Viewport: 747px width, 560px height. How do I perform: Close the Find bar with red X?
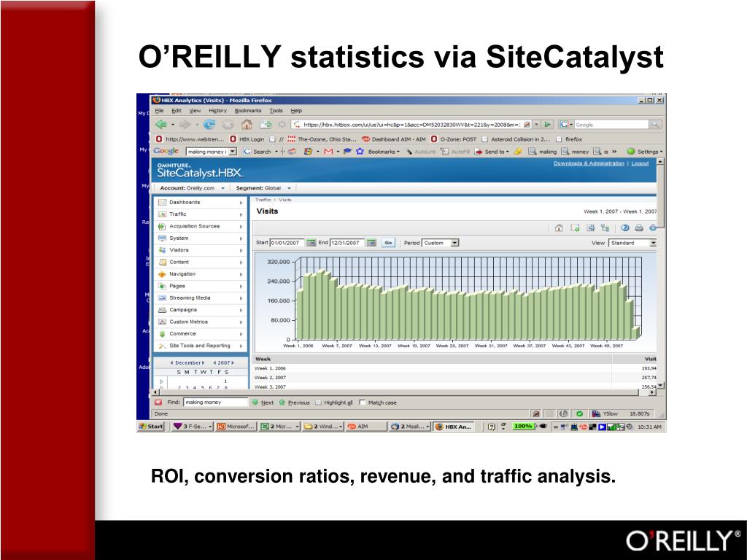click(158, 402)
